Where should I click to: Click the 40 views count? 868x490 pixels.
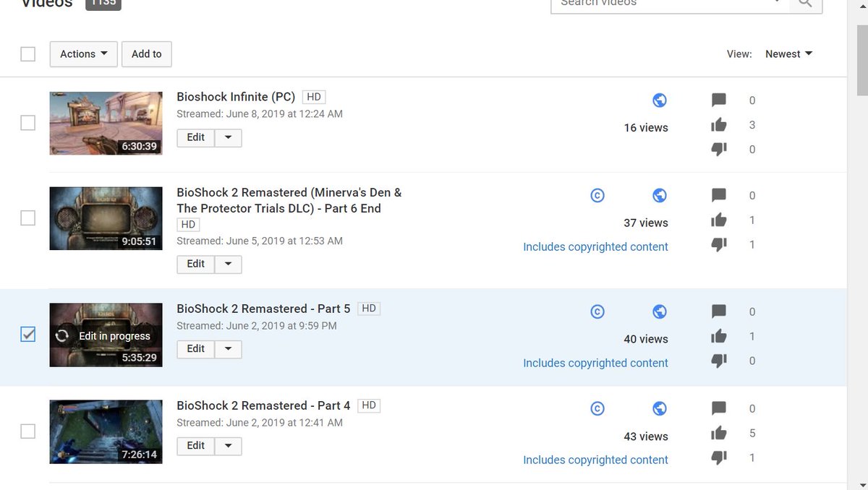tap(646, 339)
